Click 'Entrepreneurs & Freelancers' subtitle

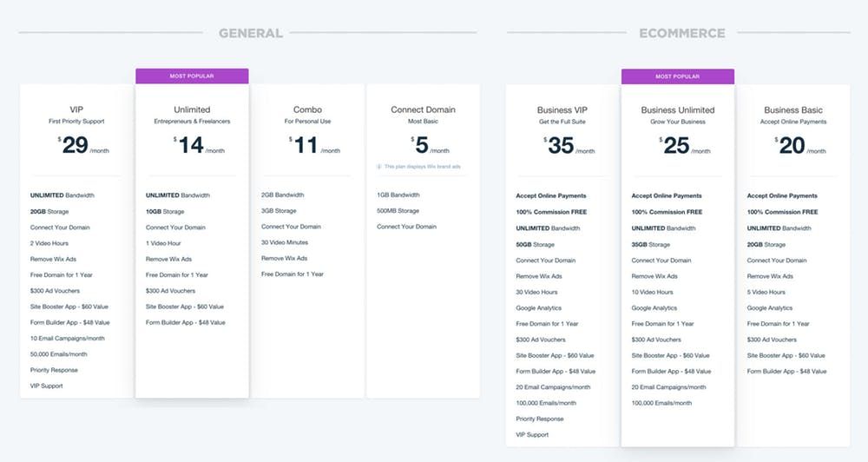pos(192,122)
